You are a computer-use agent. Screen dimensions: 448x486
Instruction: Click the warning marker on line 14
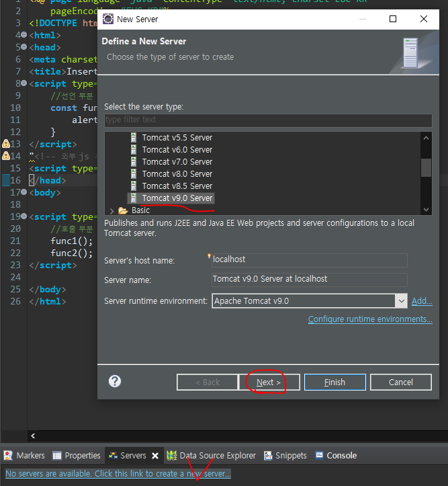[6, 155]
